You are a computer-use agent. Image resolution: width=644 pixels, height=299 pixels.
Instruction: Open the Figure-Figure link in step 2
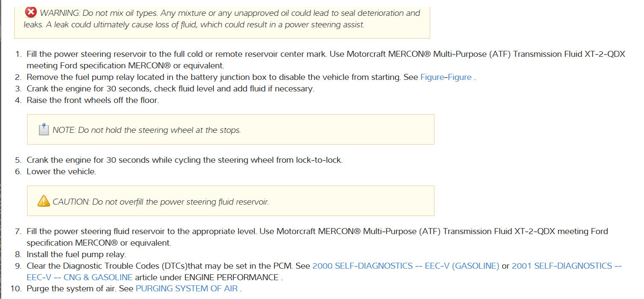pos(446,77)
